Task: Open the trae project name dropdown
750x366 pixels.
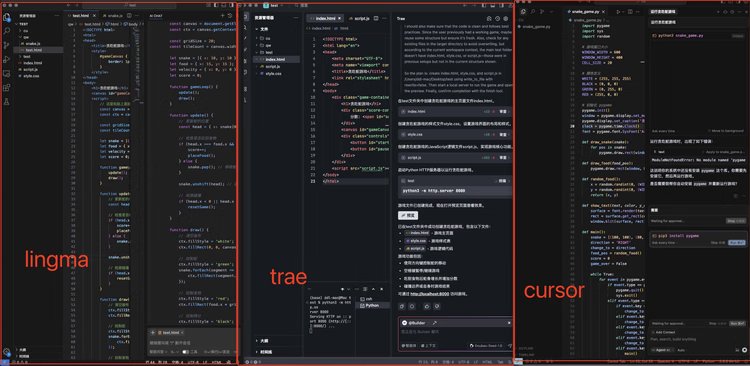Action: pos(274,5)
